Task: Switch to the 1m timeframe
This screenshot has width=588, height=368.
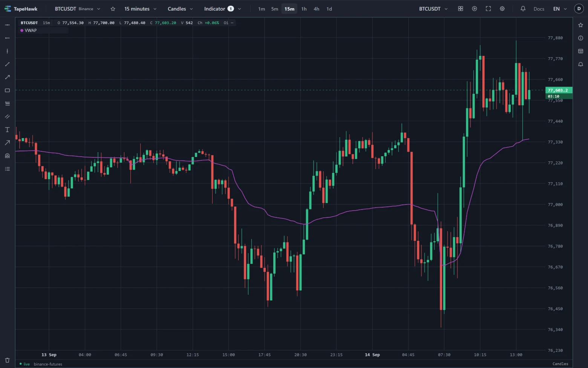Action: tap(262, 9)
